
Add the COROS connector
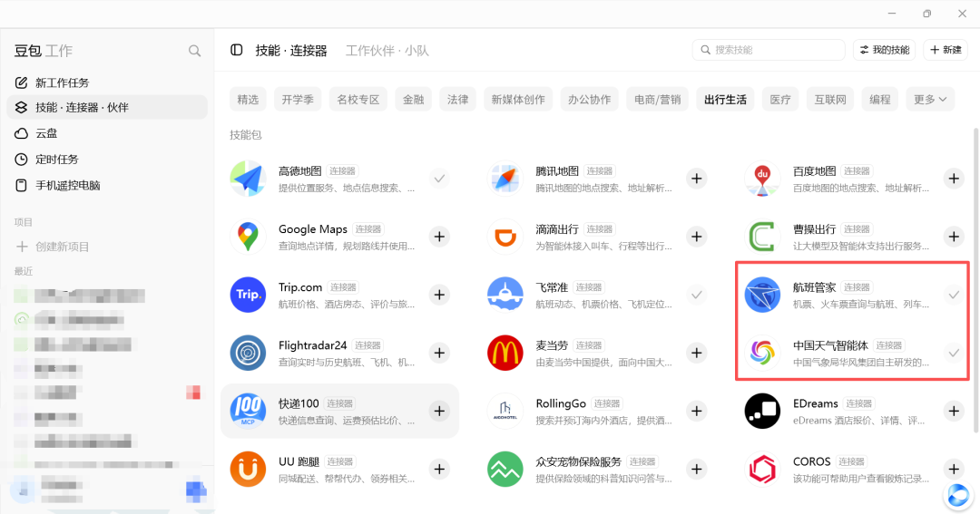(x=954, y=469)
